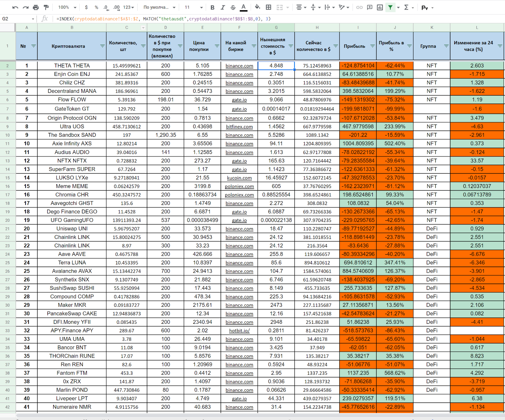Screen dimensions: 505x420
Task: Follow the hotbit.io link
Action: pos(239,331)
